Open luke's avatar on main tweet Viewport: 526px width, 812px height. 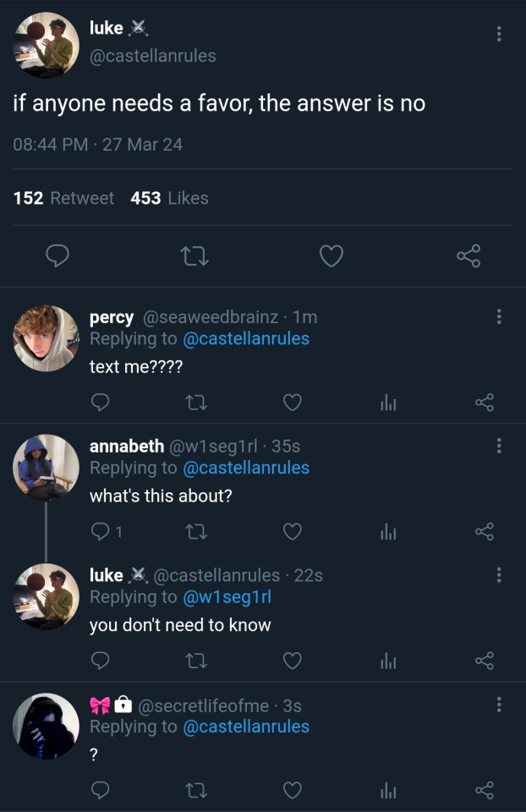point(46,44)
